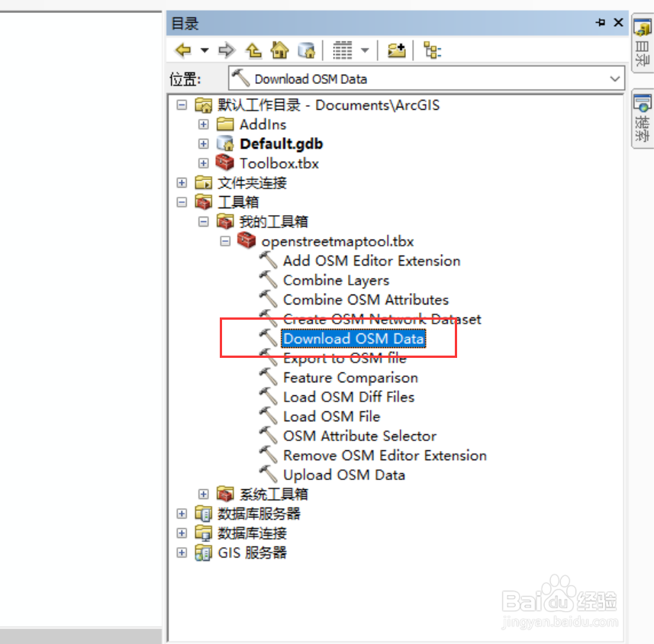Collapse the 我的工具箱 node

coord(203,221)
